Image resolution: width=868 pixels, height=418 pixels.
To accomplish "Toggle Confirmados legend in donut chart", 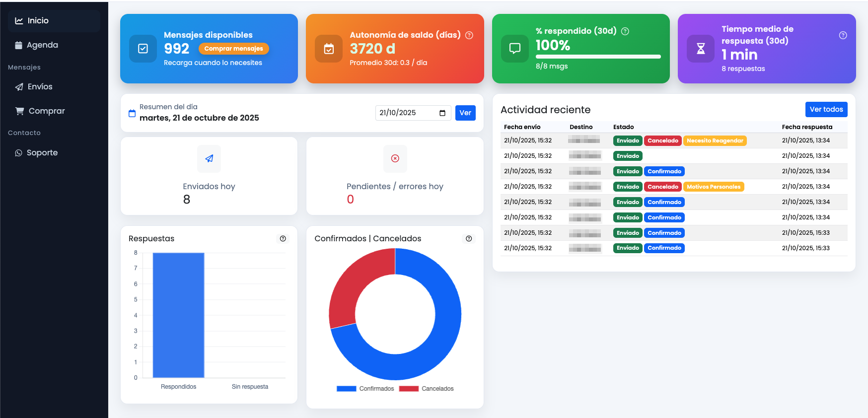I will coord(365,389).
